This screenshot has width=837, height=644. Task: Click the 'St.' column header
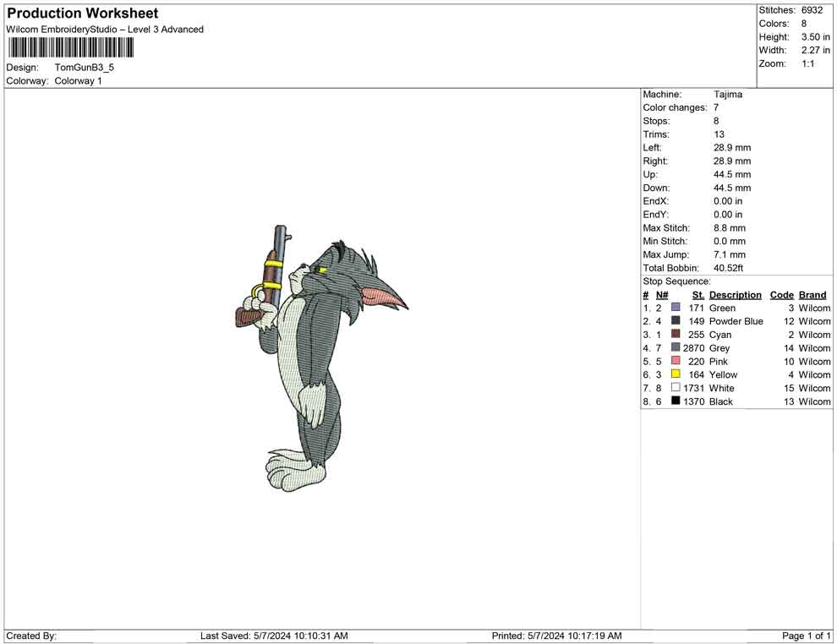coord(698,295)
